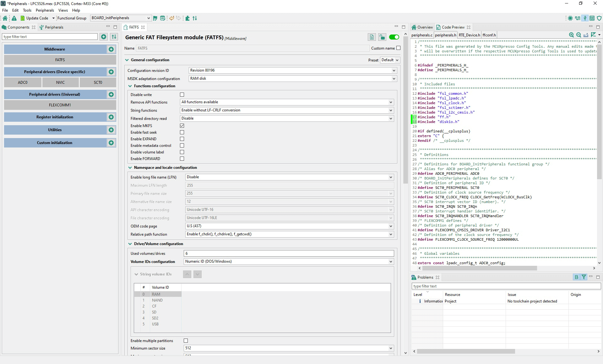Open the Trusted Execution shield icon
The height and width of the screenshot is (364, 603).
(599, 18)
